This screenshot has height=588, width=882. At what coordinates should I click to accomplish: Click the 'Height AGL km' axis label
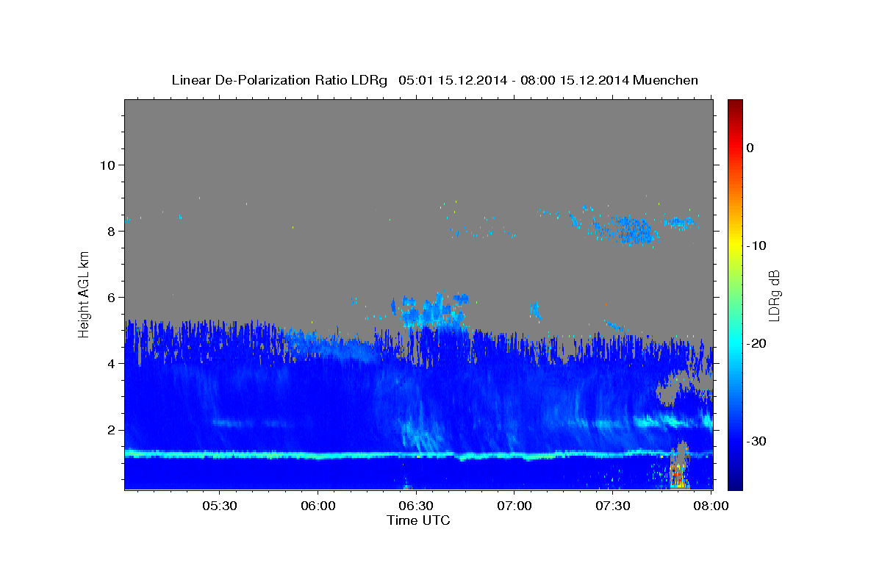[85, 294]
